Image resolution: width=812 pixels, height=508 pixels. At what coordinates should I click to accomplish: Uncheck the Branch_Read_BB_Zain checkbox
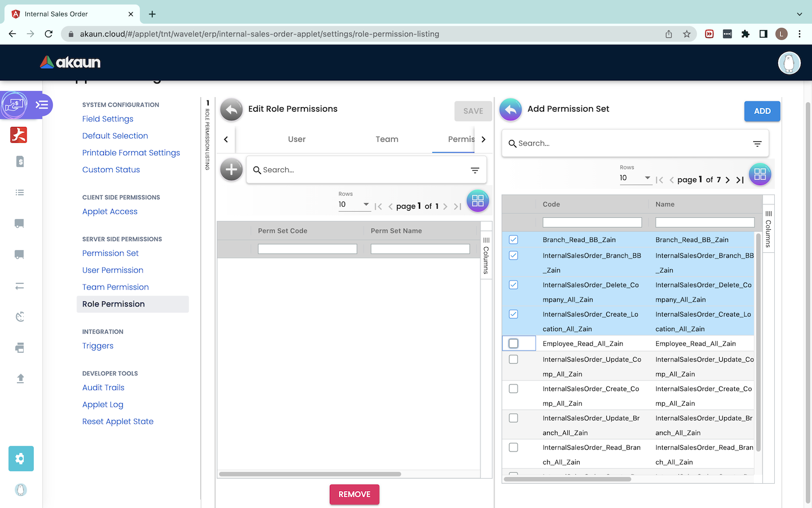click(x=513, y=240)
